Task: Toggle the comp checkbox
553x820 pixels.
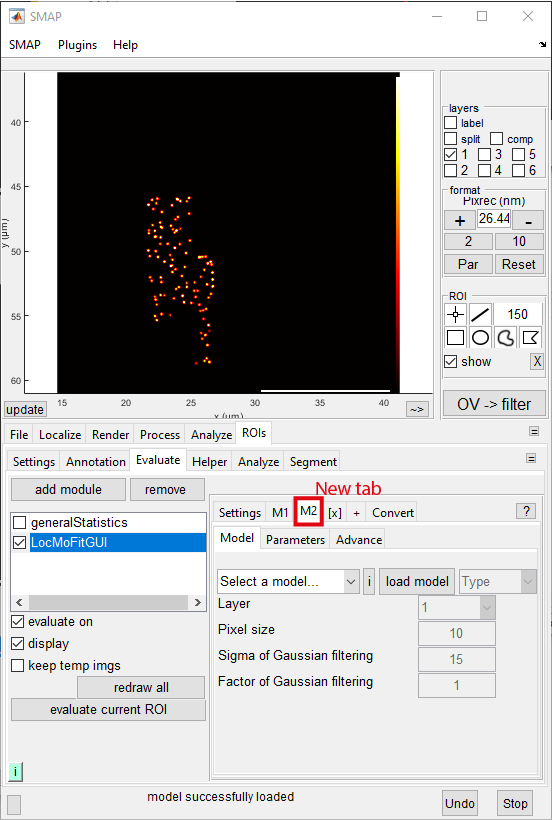Action: [x=496, y=139]
